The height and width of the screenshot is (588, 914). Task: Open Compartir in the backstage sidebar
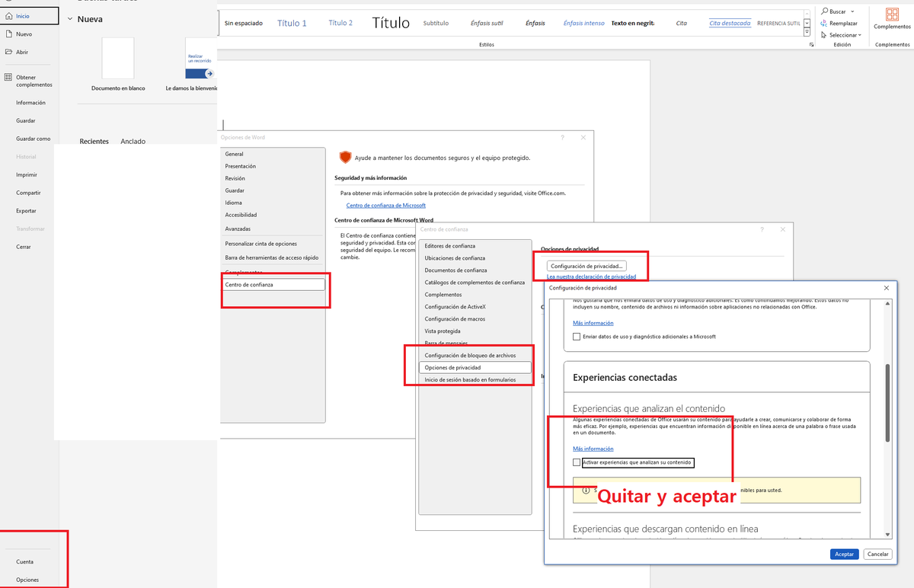(x=30, y=193)
